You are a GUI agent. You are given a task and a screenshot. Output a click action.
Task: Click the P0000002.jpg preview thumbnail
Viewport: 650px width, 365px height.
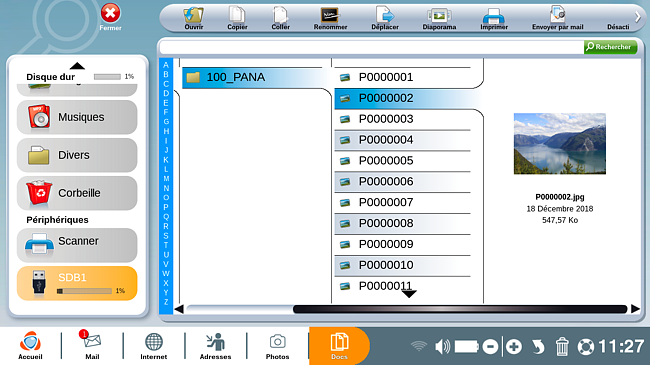coord(560,144)
